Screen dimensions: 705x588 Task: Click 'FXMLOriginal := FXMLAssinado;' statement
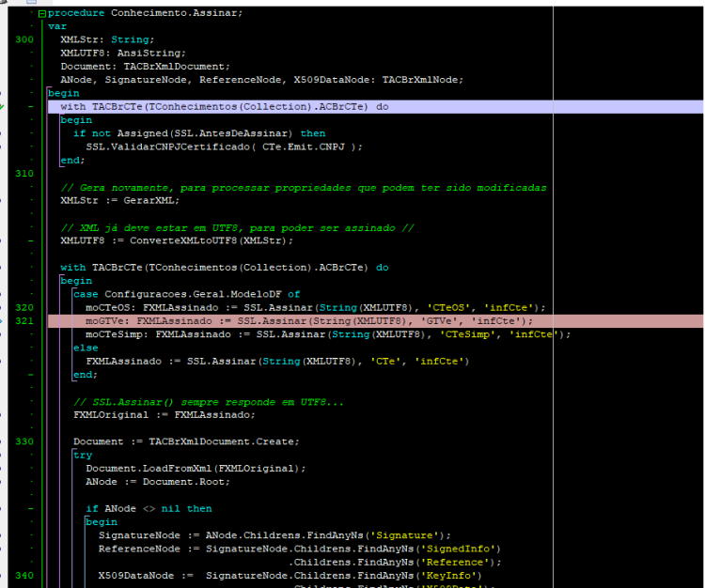(164, 414)
